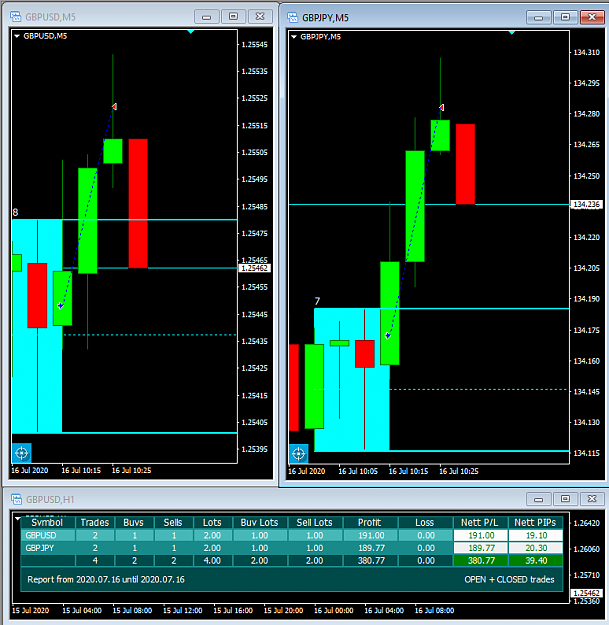
Task: Click total Nett PIPs cell 39.40
Action: click(x=535, y=560)
